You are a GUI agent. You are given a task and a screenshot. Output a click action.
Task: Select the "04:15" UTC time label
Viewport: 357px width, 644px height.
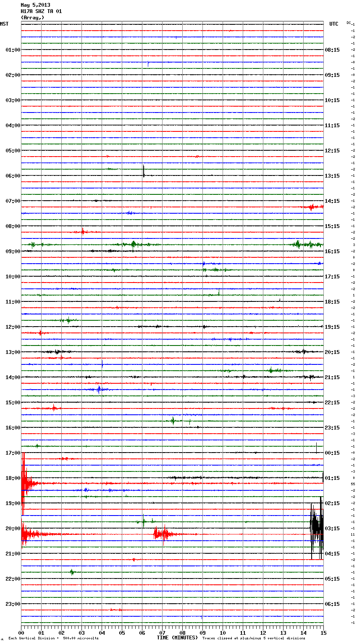click(x=332, y=554)
